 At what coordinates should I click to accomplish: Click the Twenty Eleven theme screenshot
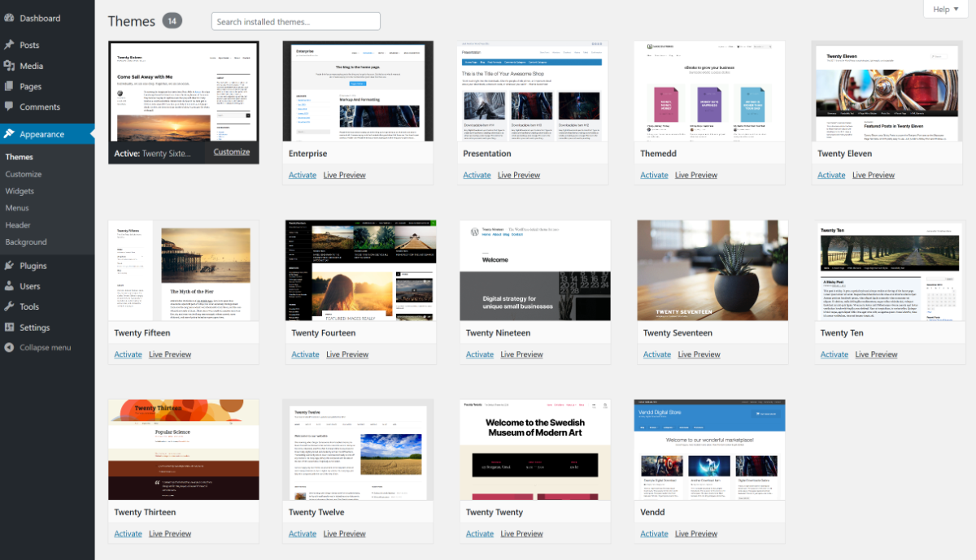[x=887, y=91]
